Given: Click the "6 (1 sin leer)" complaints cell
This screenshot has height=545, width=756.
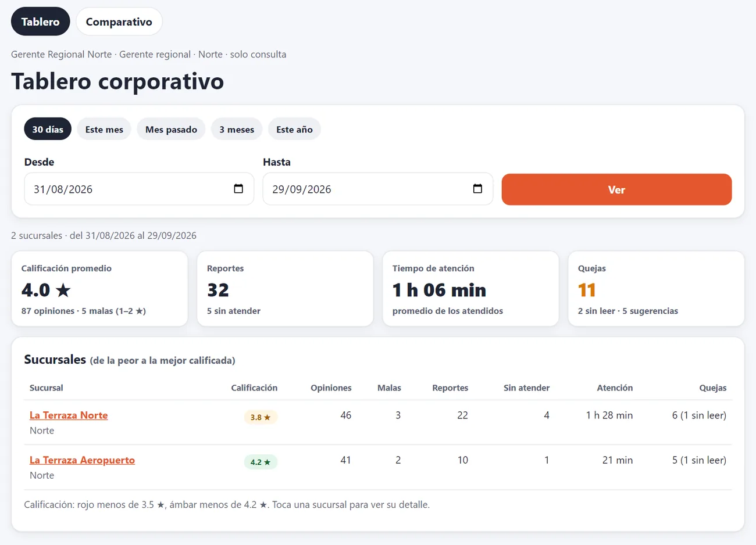Looking at the screenshot, I should click(699, 415).
